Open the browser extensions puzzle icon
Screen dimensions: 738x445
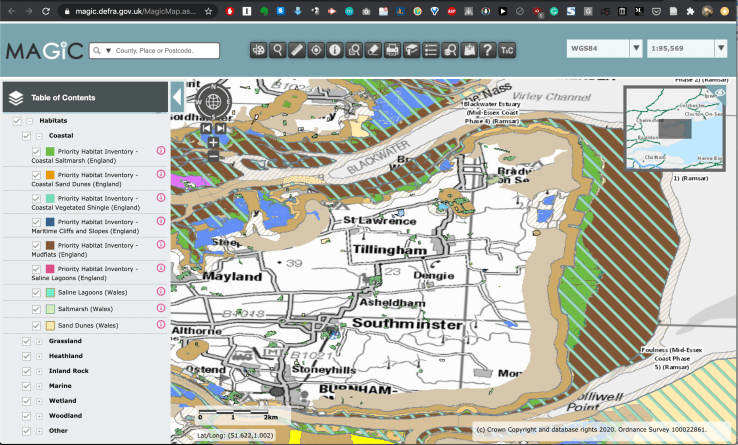pos(690,11)
